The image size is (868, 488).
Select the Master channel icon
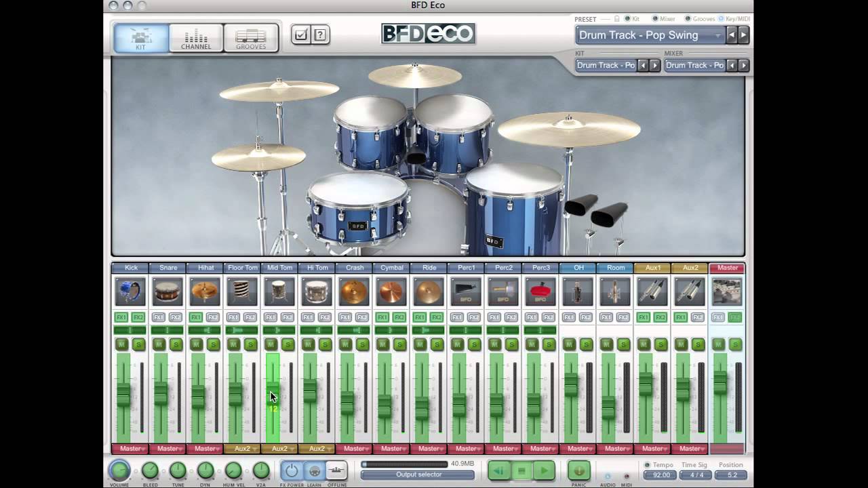[x=727, y=291]
